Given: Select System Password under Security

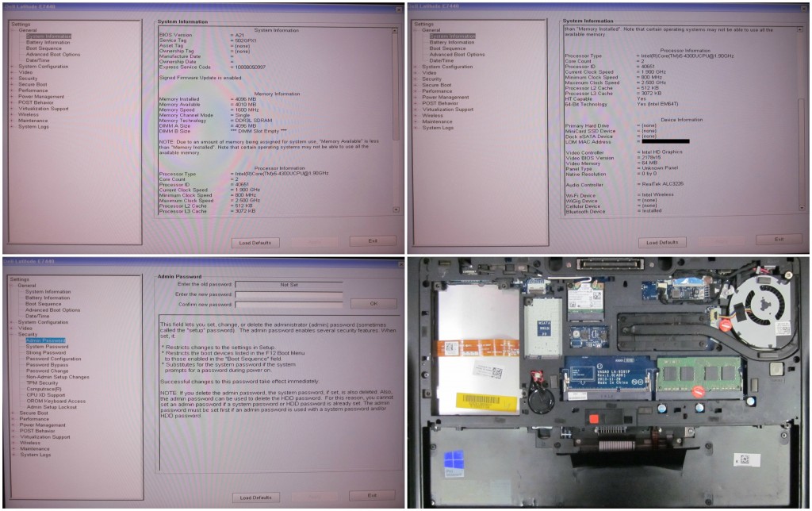Looking at the screenshot, I should tap(47, 347).
